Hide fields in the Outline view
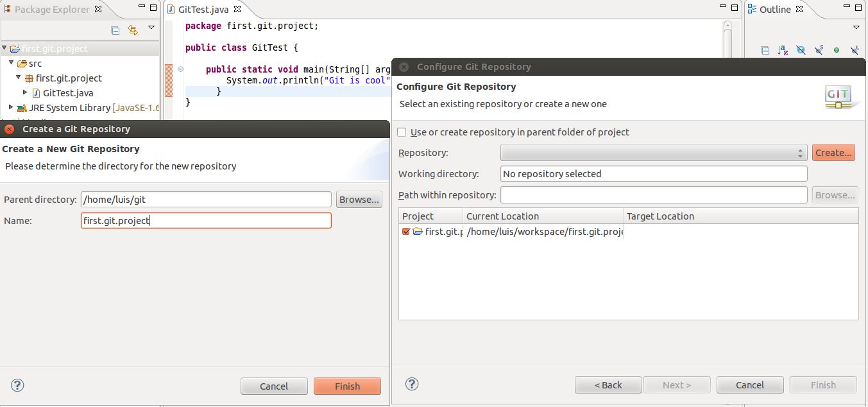This screenshot has height=407, width=868. [801, 50]
